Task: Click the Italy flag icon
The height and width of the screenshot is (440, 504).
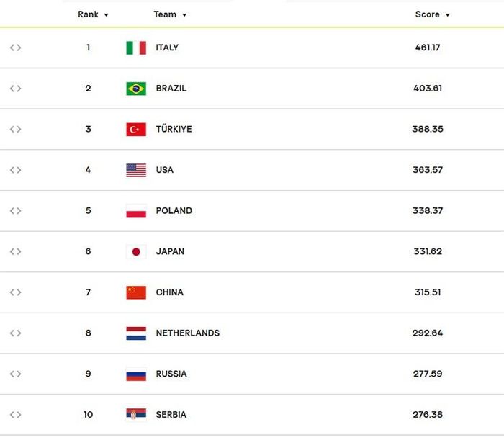Action: pyautogui.click(x=136, y=48)
